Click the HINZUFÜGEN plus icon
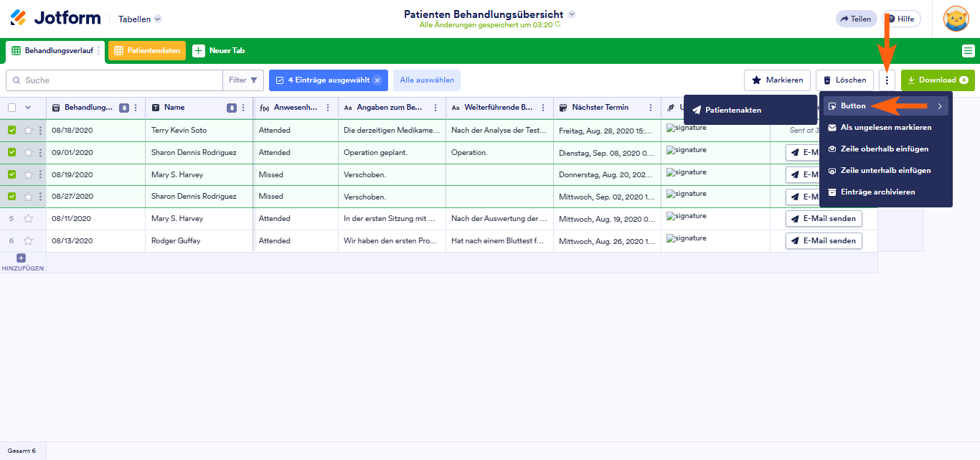Viewport: 980px width, 460px height. click(21, 257)
